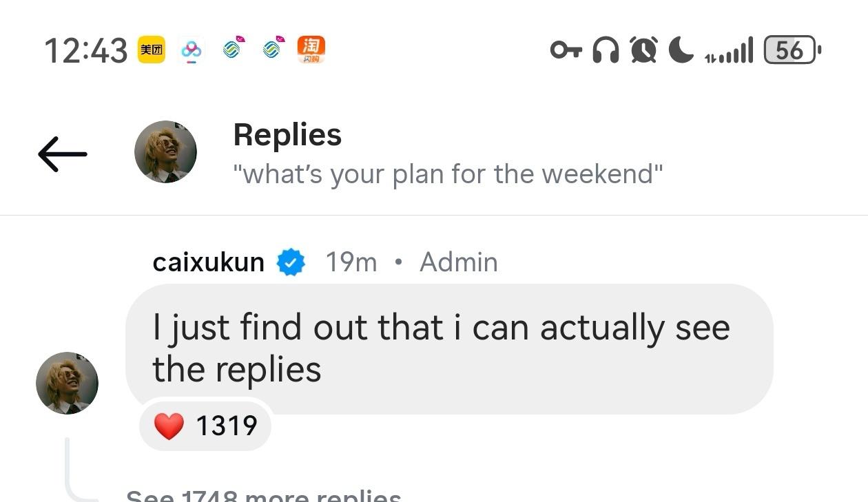Expand See 1748 more replies

coord(264,496)
